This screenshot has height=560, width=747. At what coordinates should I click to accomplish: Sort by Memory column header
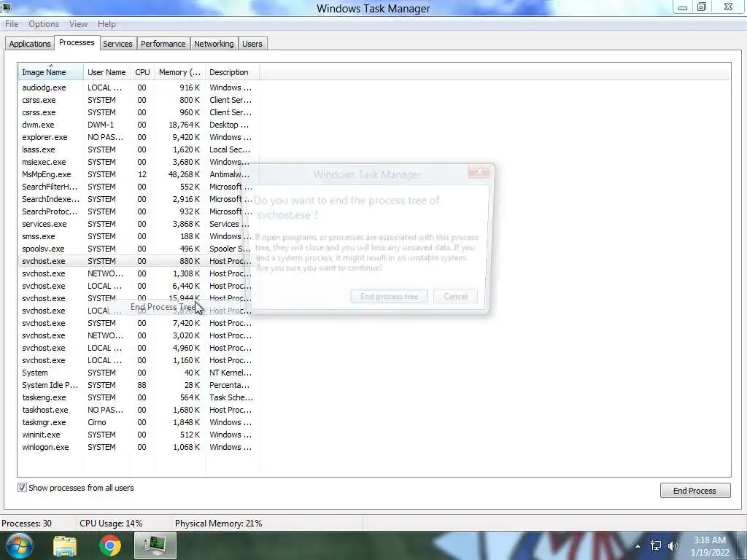tap(179, 72)
